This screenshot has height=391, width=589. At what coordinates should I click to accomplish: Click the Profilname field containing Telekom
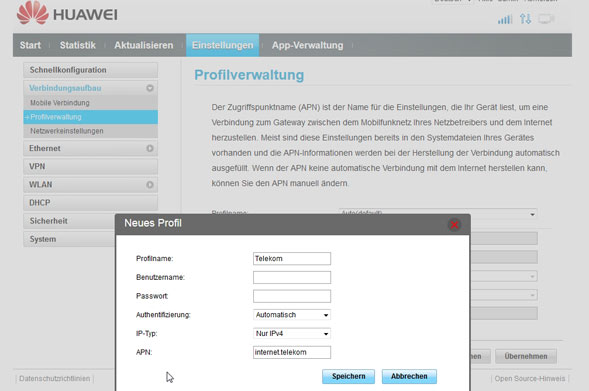[292, 258]
